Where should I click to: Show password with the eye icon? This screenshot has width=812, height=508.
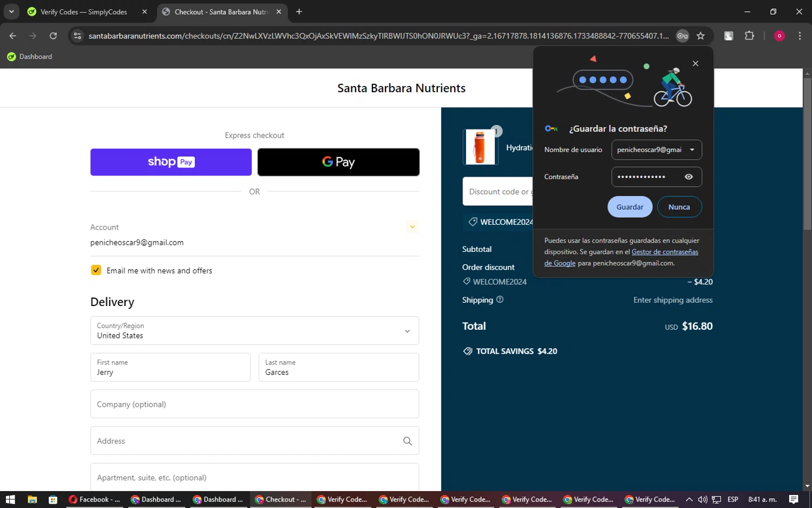tap(689, 177)
